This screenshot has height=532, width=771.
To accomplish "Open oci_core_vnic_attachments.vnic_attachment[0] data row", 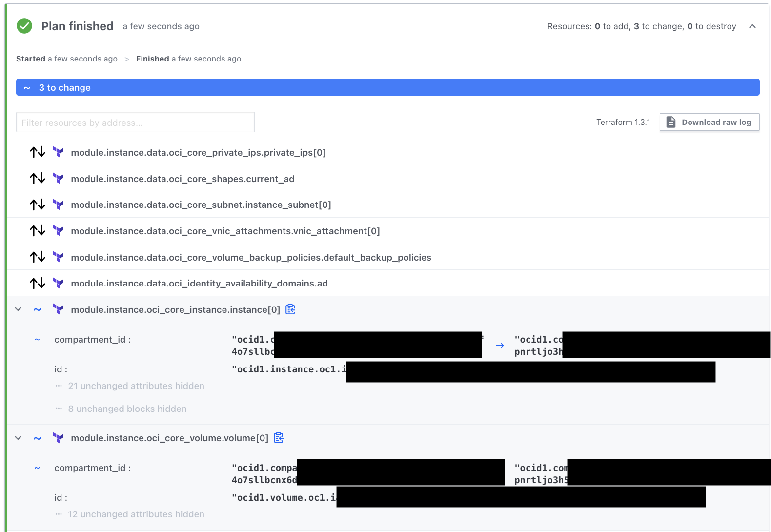I will pos(387,231).
